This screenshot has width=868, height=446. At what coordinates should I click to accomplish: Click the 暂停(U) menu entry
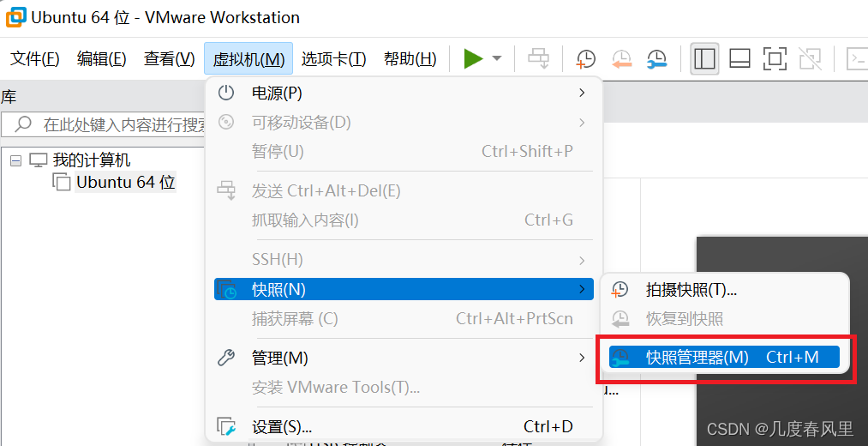(404, 151)
